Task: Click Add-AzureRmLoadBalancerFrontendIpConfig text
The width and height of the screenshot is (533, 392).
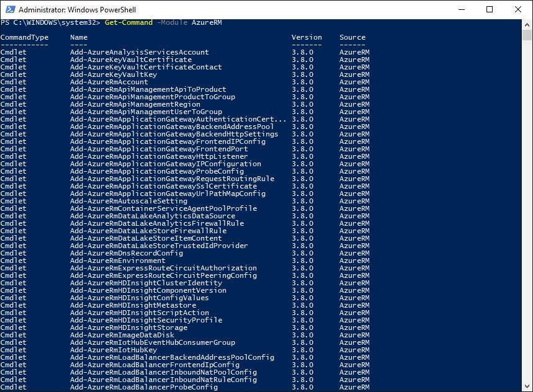Action: pos(155,366)
